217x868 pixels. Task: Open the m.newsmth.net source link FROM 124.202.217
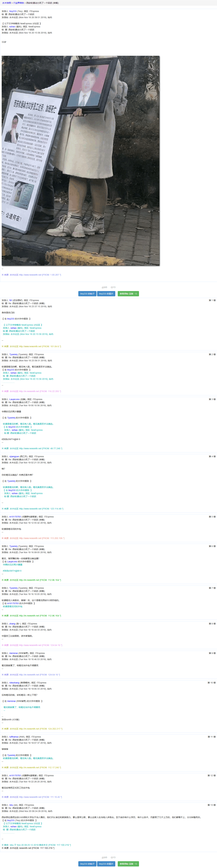click(x=29, y=729)
